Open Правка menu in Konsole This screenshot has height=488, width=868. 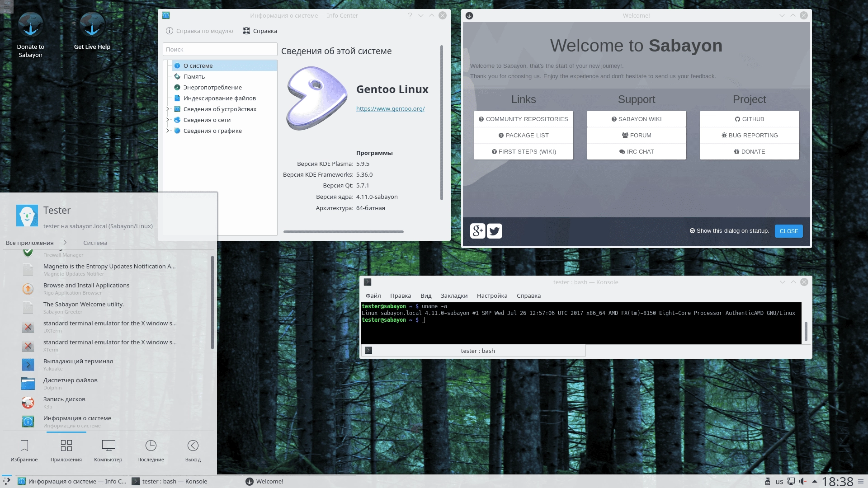401,296
